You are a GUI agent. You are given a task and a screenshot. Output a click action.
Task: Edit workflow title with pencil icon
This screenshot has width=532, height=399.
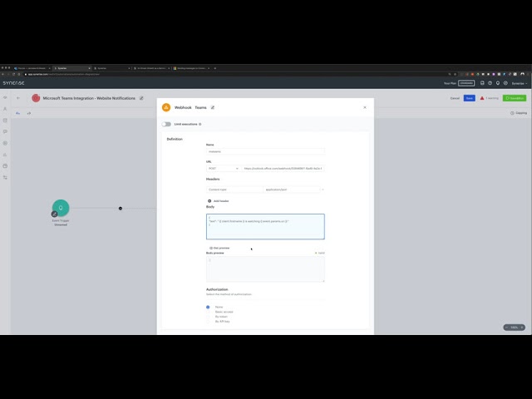[x=141, y=98]
